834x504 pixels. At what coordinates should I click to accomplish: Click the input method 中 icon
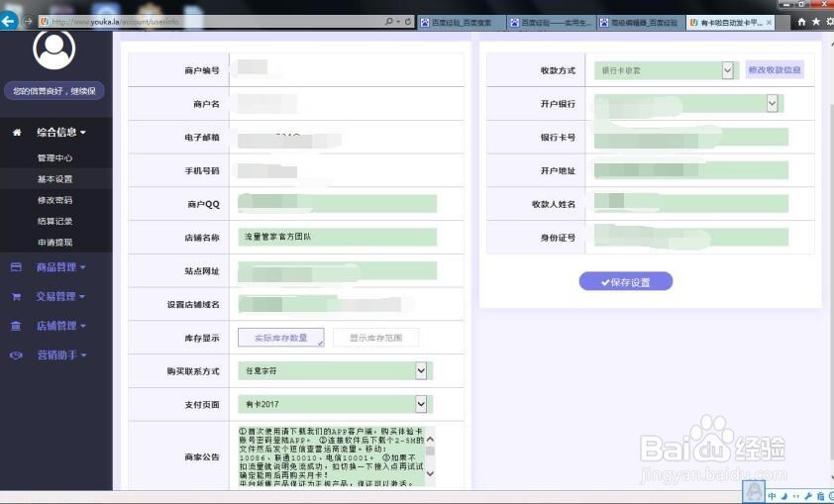[773, 495]
